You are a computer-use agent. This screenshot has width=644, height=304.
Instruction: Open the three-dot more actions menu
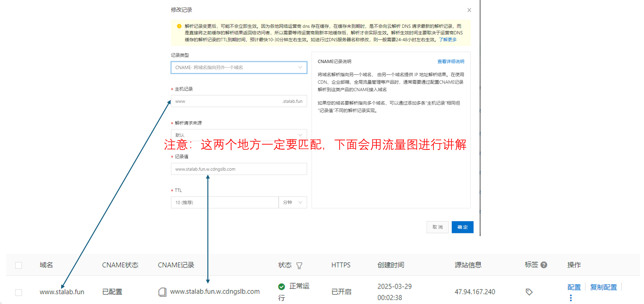click(571, 298)
